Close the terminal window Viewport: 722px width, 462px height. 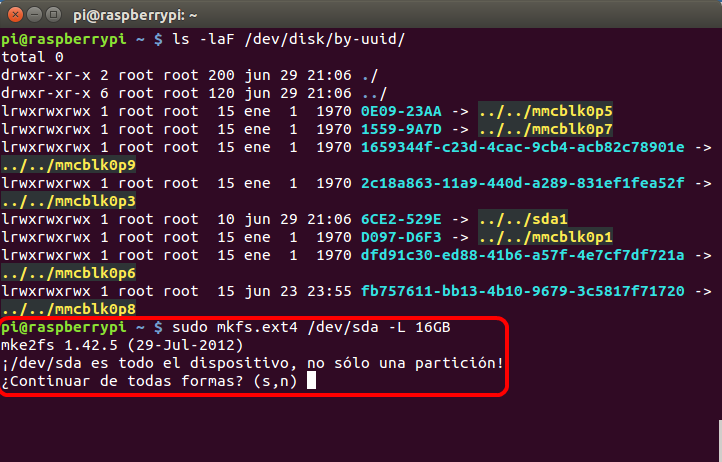(13, 14)
